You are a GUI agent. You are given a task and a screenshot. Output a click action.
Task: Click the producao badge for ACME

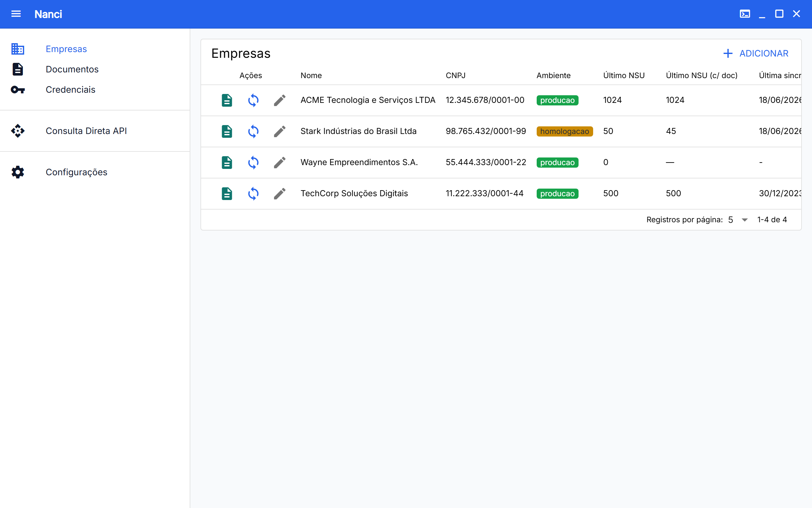pyautogui.click(x=557, y=100)
